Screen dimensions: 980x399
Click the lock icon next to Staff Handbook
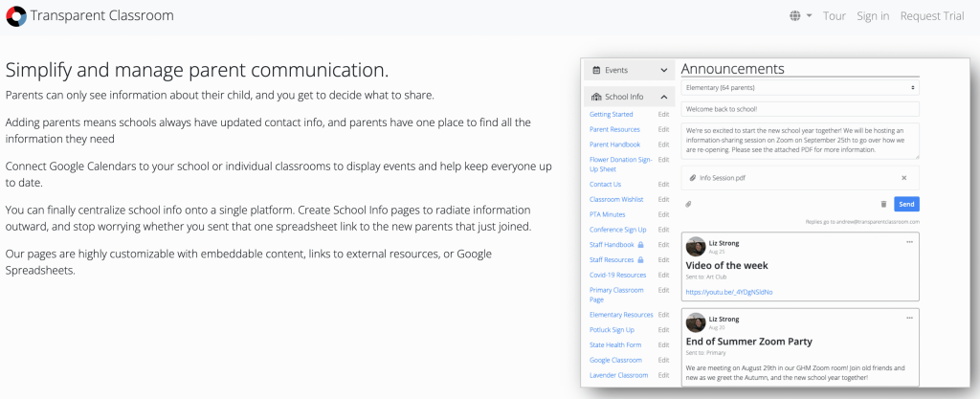point(640,245)
